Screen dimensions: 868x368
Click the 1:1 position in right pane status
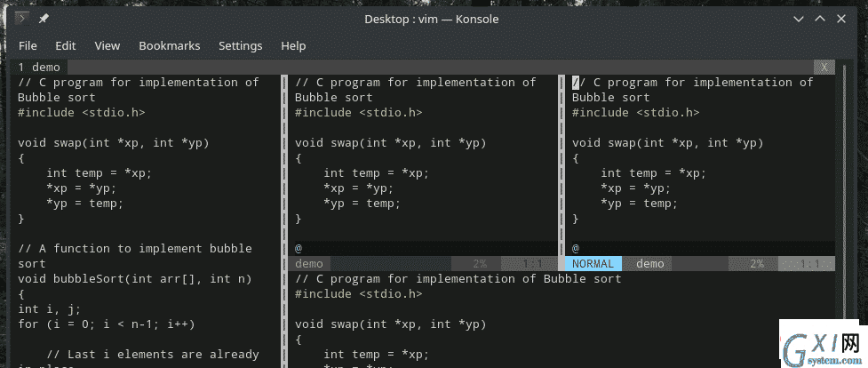click(x=808, y=264)
